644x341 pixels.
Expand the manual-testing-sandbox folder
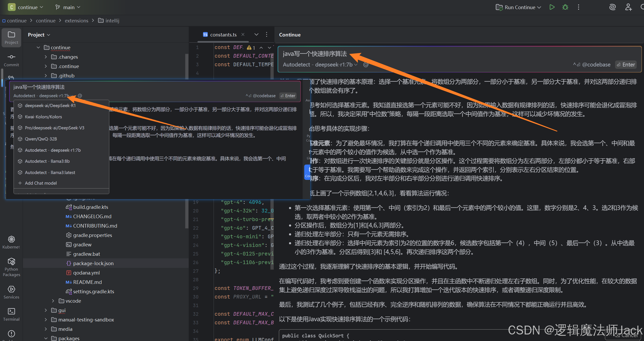tap(46, 320)
